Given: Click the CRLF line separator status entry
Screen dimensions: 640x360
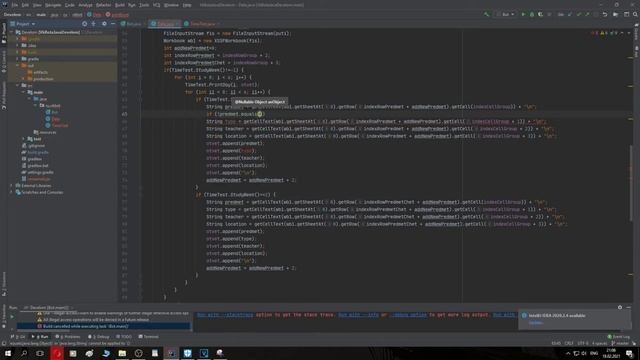Looking at the screenshot, I should click(569, 343).
